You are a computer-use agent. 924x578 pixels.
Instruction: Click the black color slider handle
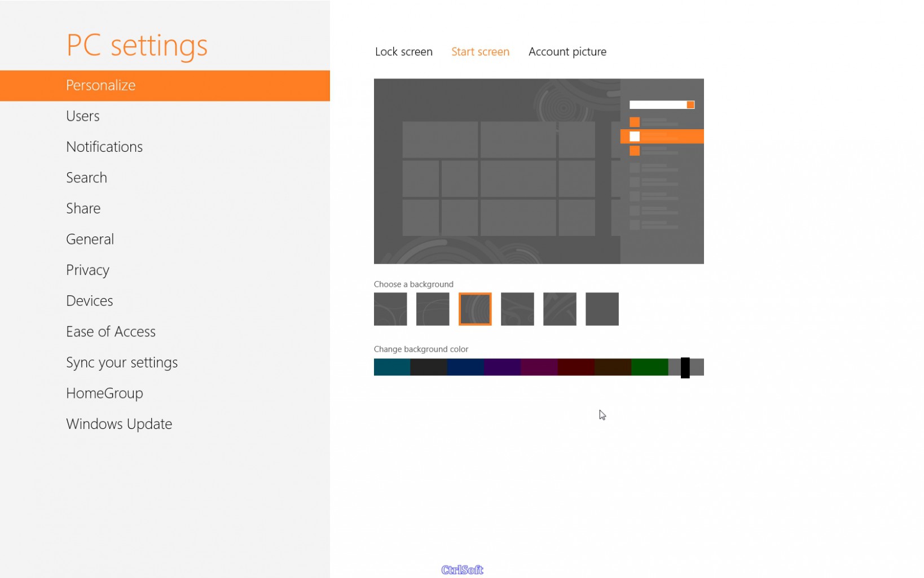click(685, 368)
